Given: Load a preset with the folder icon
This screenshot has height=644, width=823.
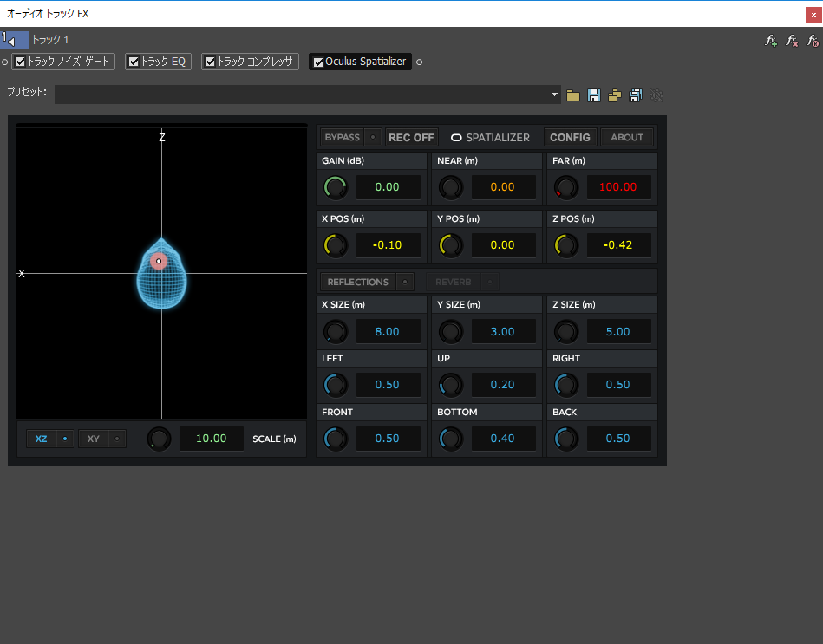Looking at the screenshot, I should [572, 95].
